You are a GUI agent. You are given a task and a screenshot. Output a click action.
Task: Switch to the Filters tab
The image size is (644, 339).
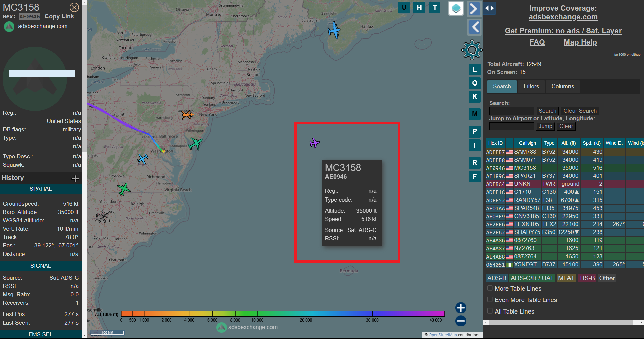[x=531, y=87]
